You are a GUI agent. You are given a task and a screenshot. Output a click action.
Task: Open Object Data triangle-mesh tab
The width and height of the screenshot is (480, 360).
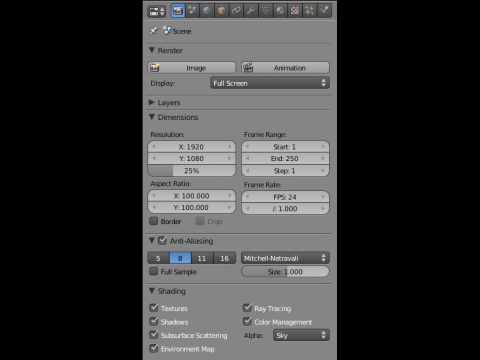tap(265, 11)
